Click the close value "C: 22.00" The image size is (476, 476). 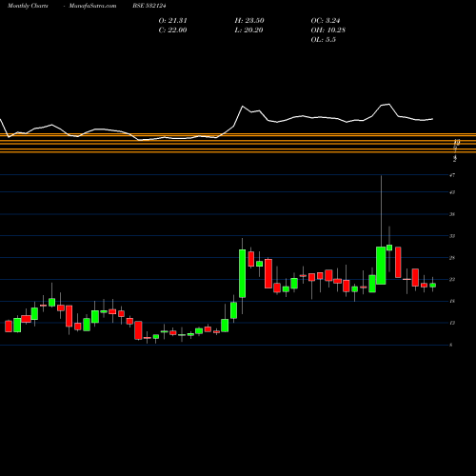[172, 30]
